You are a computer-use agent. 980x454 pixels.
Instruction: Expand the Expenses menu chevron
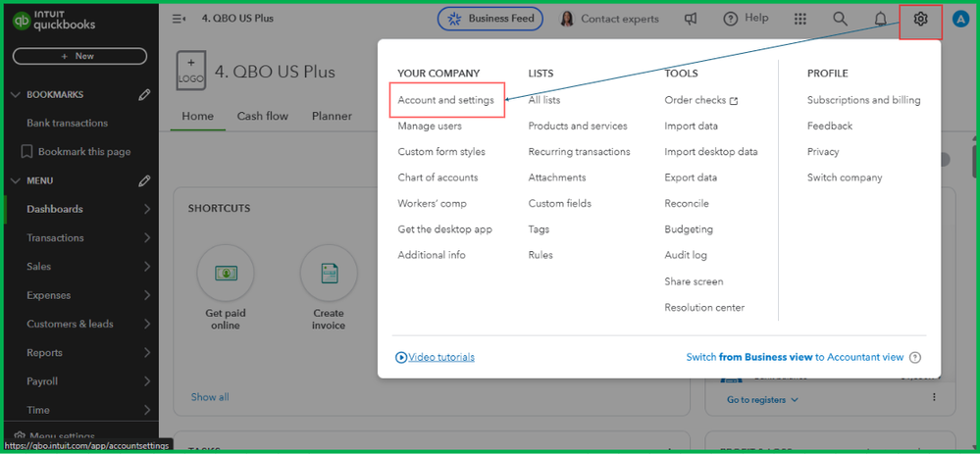coord(147,295)
